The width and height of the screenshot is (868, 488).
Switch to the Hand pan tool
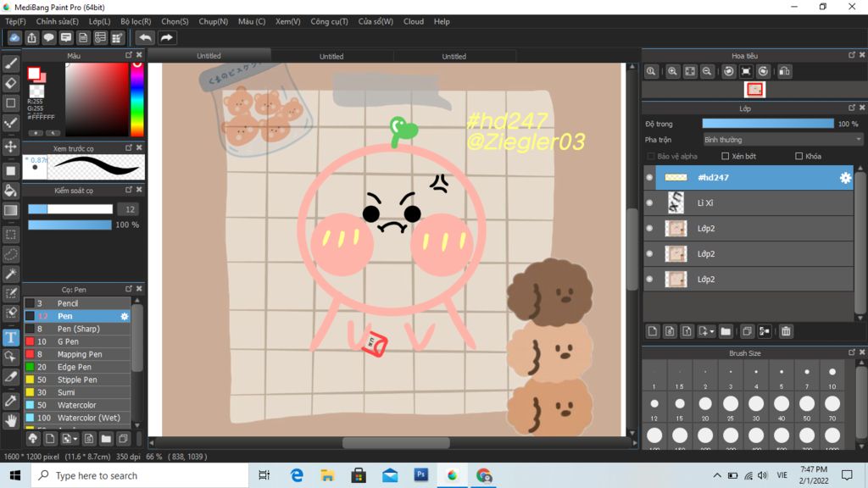click(10, 420)
